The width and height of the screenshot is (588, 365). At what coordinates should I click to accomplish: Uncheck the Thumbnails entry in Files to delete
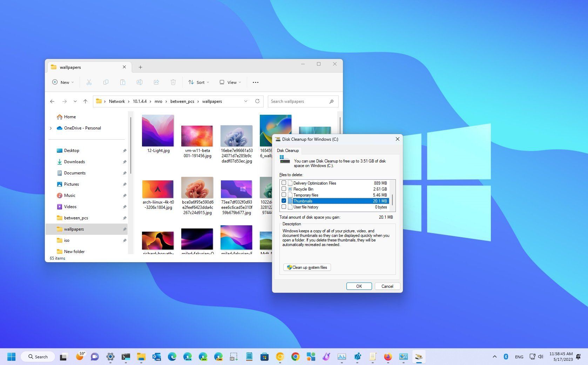pyautogui.click(x=284, y=201)
